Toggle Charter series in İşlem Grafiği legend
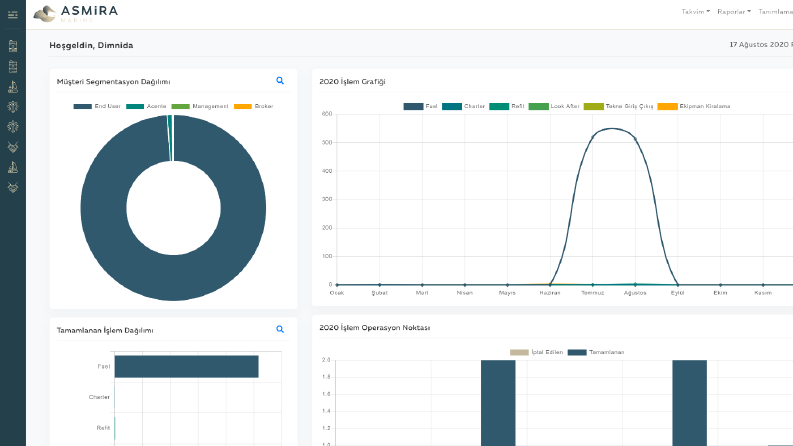 pyautogui.click(x=463, y=106)
